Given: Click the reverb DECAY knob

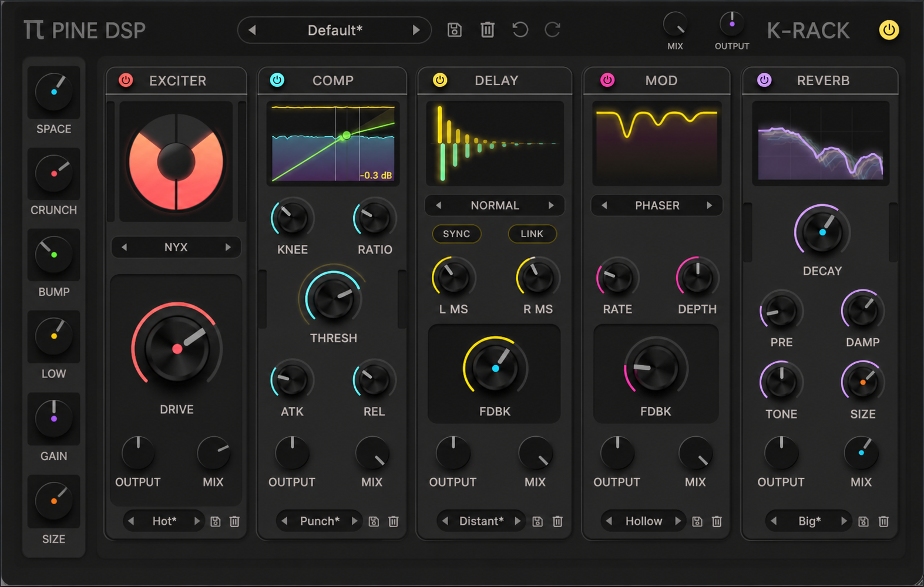Looking at the screenshot, I should [x=822, y=232].
